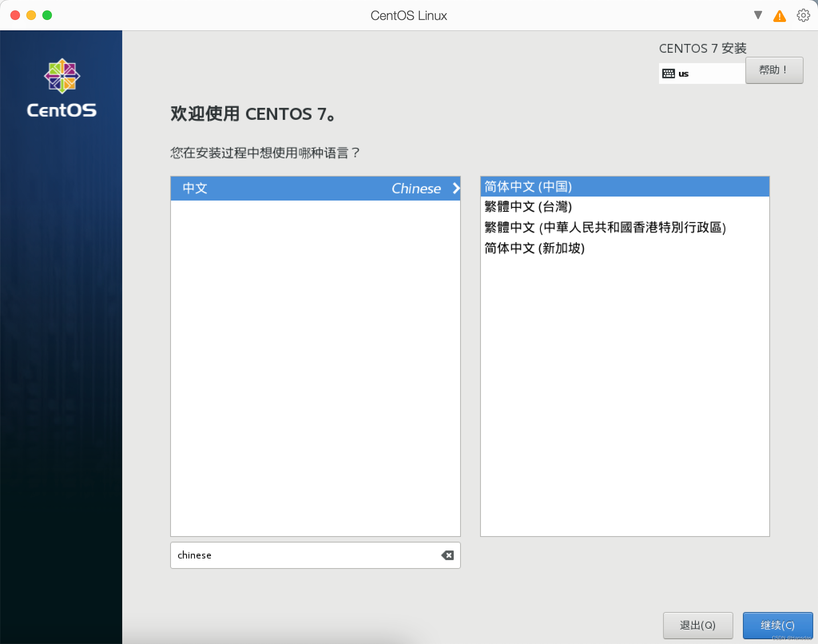
Task: Select 简体中文 (中国) locale
Action: [x=528, y=187]
